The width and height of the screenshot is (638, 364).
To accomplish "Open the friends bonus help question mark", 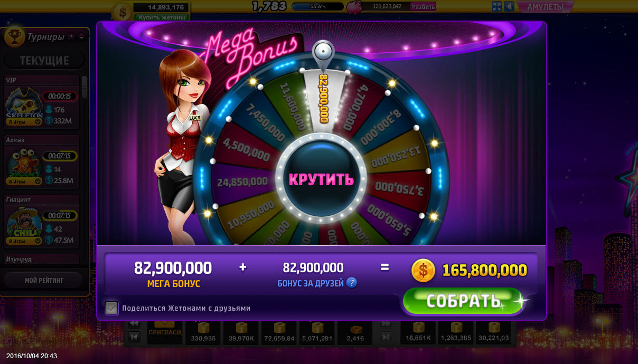I will (x=352, y=283).
